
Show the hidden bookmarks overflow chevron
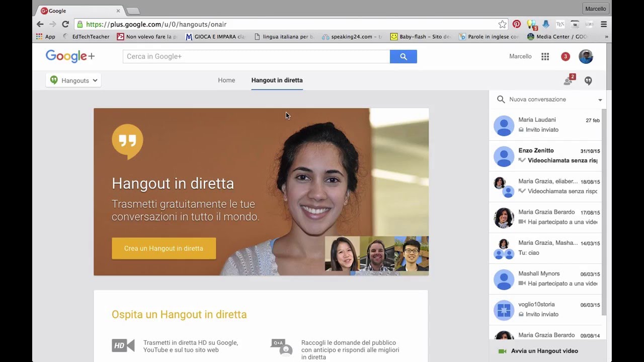[606, 37]
